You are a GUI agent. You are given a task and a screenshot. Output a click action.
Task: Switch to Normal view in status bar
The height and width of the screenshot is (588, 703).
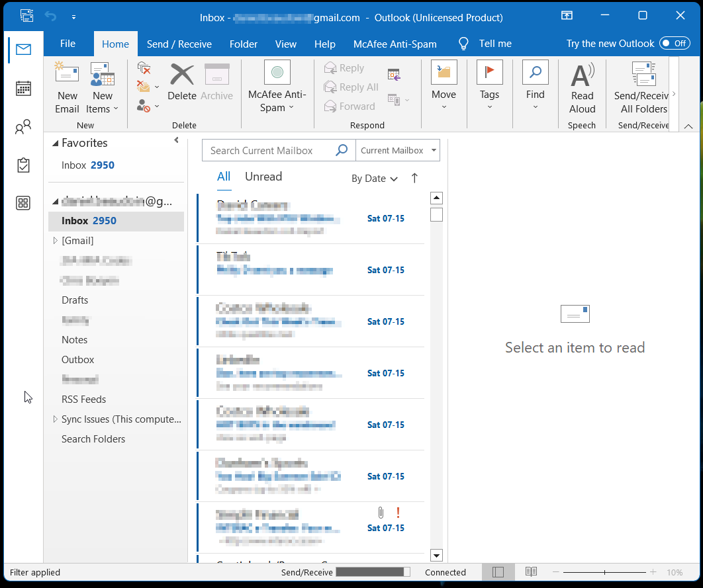pos(498,572)
